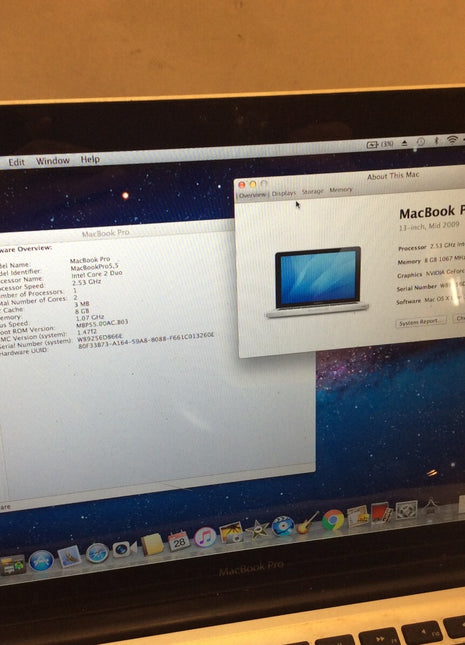Switch to the Storage tab
465x645 pixels.
point(313,191)
